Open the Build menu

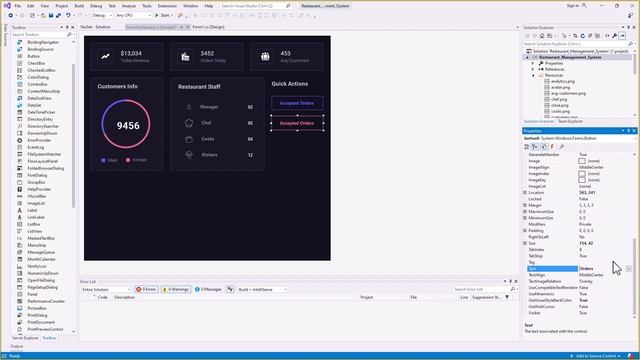pyautogui.click(x=79, y=6)
